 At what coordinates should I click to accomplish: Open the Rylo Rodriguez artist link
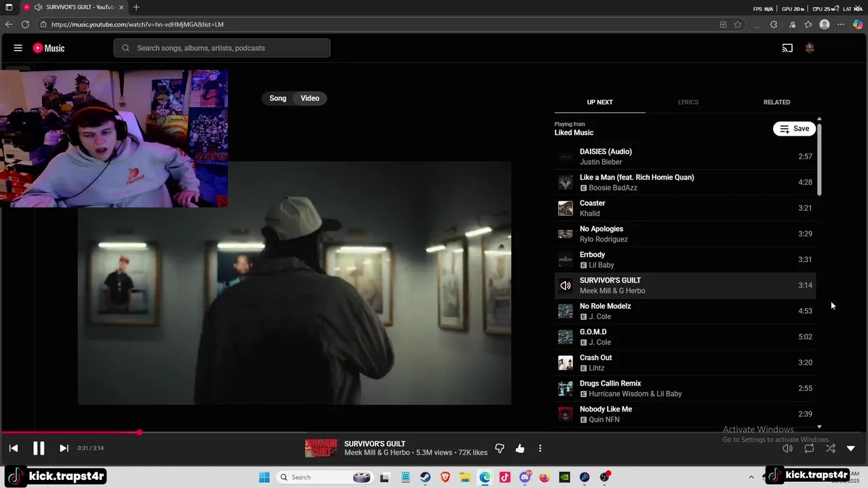(604, 239)
